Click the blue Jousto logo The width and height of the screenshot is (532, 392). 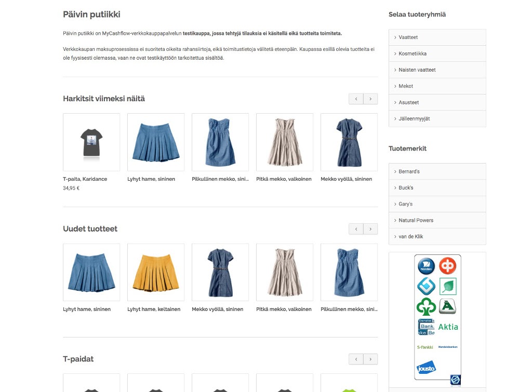click(426, 368)
